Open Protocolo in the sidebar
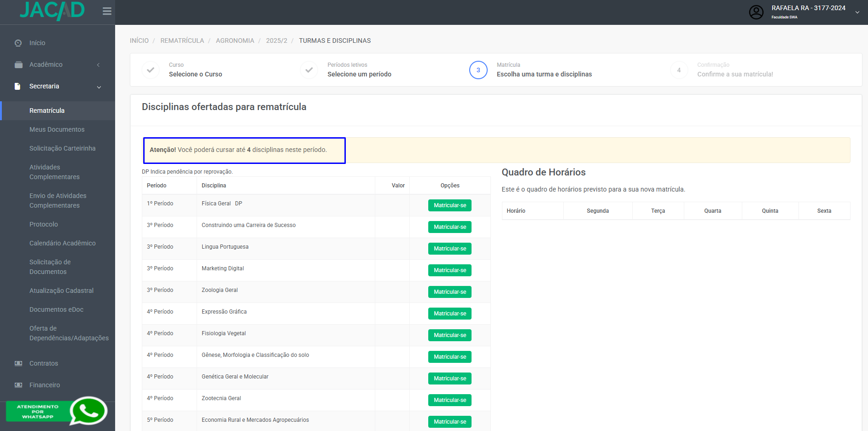 [44, 224]
